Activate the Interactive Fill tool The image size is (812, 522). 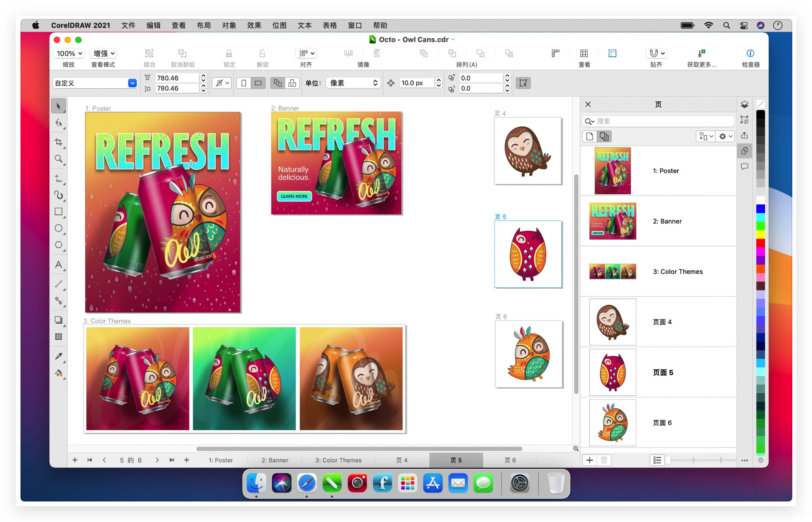[58, 373]
